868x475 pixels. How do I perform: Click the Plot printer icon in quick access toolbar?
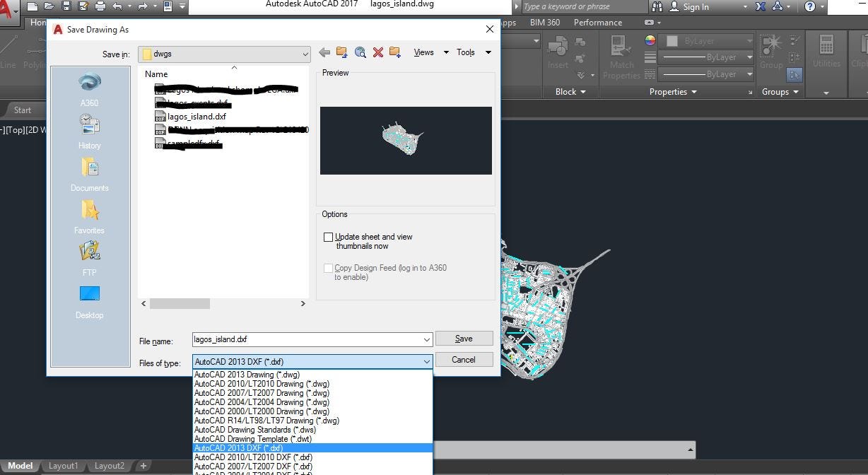(x=100, y=6)
